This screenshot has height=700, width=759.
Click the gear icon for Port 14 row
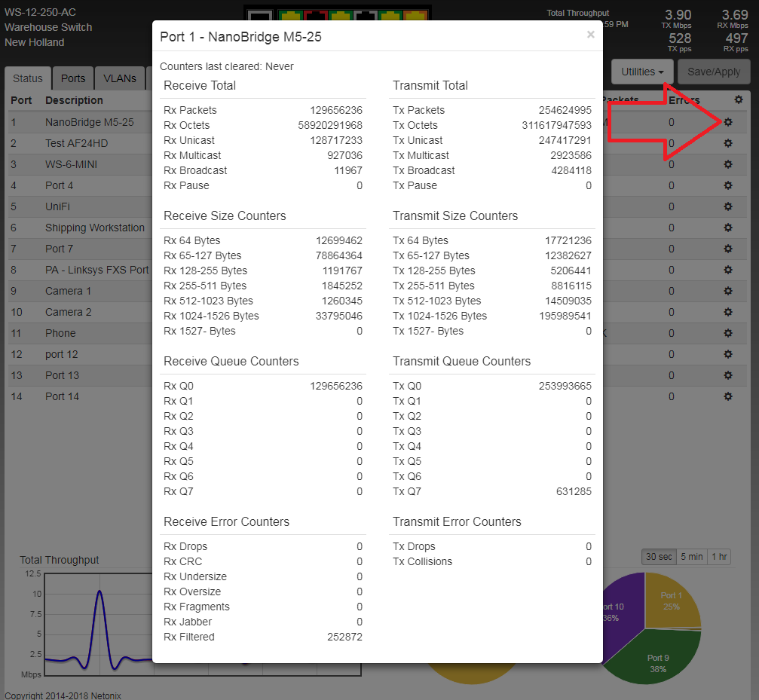pyautogui.click(x=727, y=396)
